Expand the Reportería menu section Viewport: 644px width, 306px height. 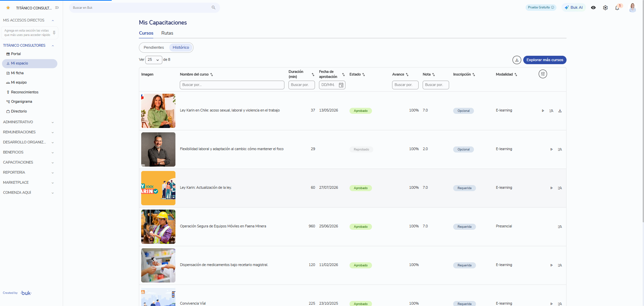coord(29,173)
